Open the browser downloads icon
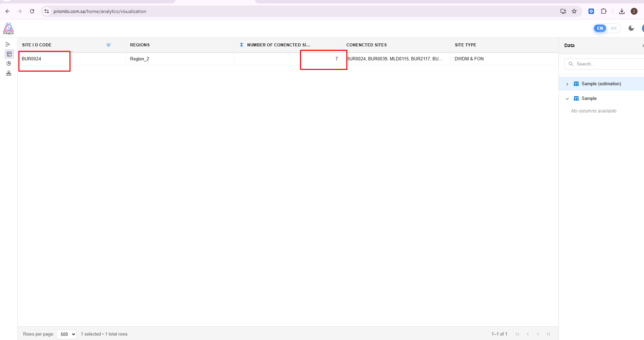 coord(622,11)
